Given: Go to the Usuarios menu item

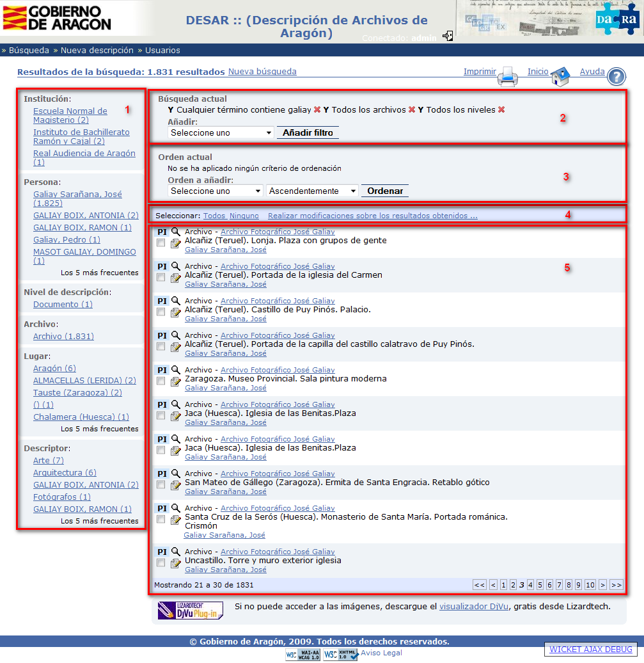Looking at the screenshot, I should [162, 50].
